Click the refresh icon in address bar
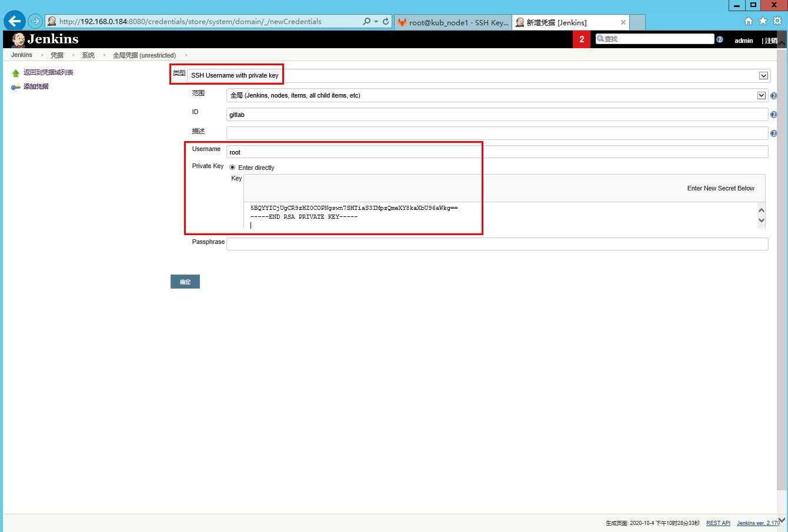The image size is (788, 532). click(386, 21)
